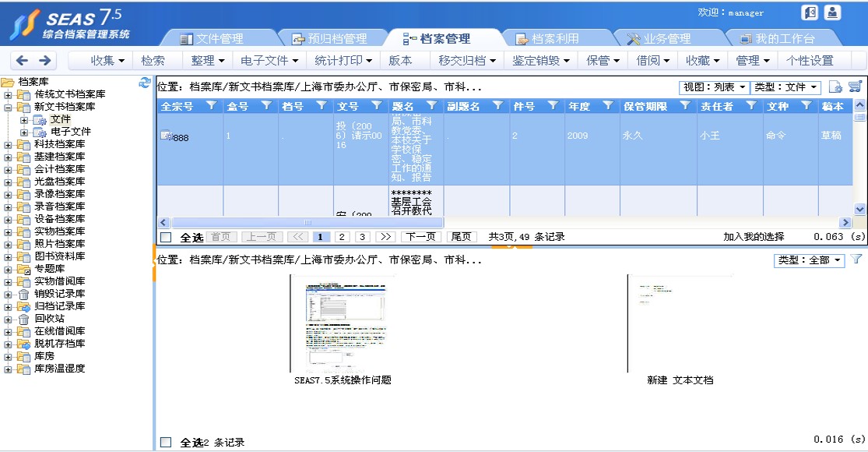Viewport: 868px width, 452px height.
Task: Click the back arrow navigation icon
Action: (x=22, y=60)
